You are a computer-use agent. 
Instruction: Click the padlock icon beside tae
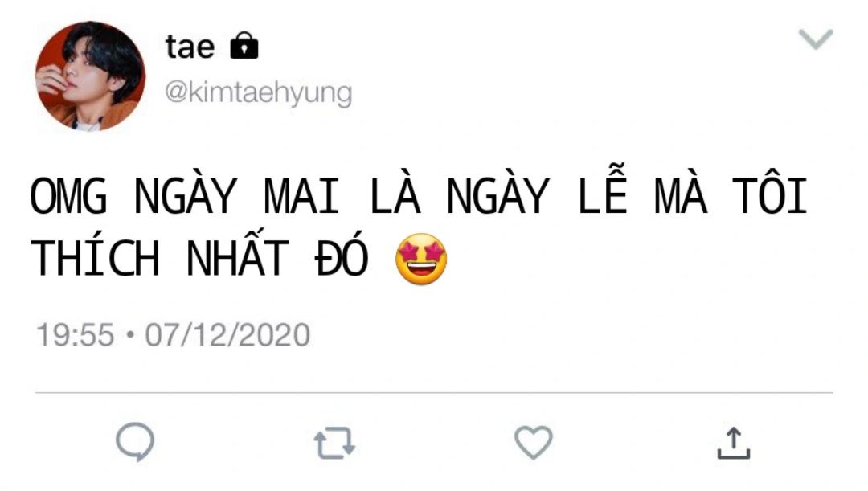point(244,45)
